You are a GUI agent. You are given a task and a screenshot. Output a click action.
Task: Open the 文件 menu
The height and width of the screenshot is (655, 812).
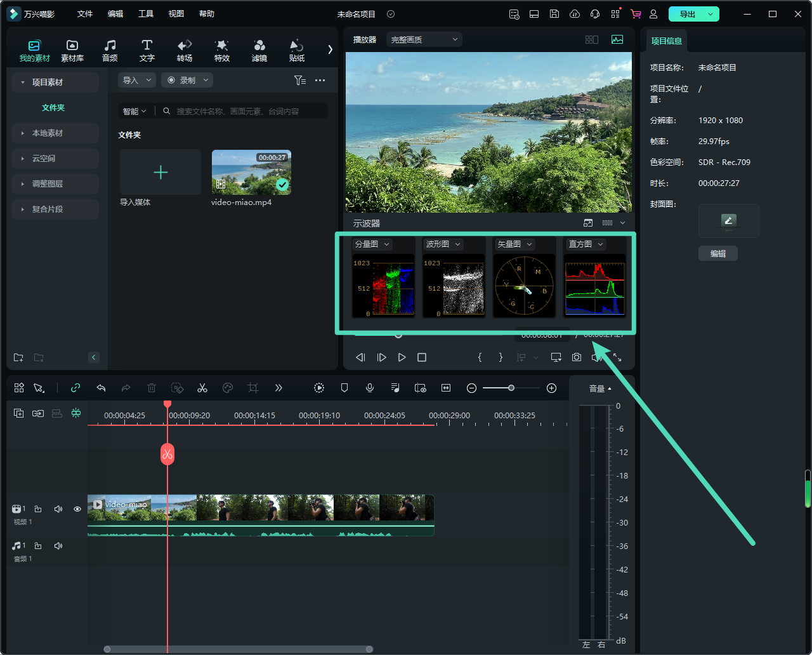pos(85,14)
